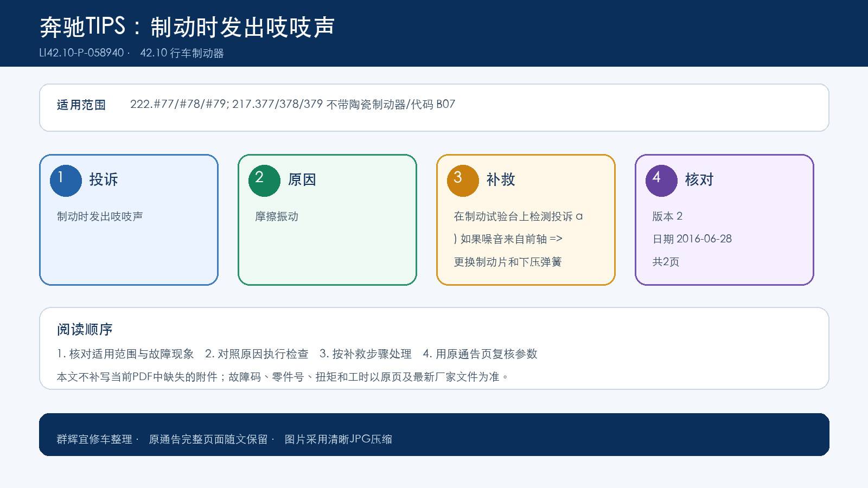The width and height of the screenshot is (868, 488).
Task: Click step 2. 对照原因执行检查
Action: 257,354
